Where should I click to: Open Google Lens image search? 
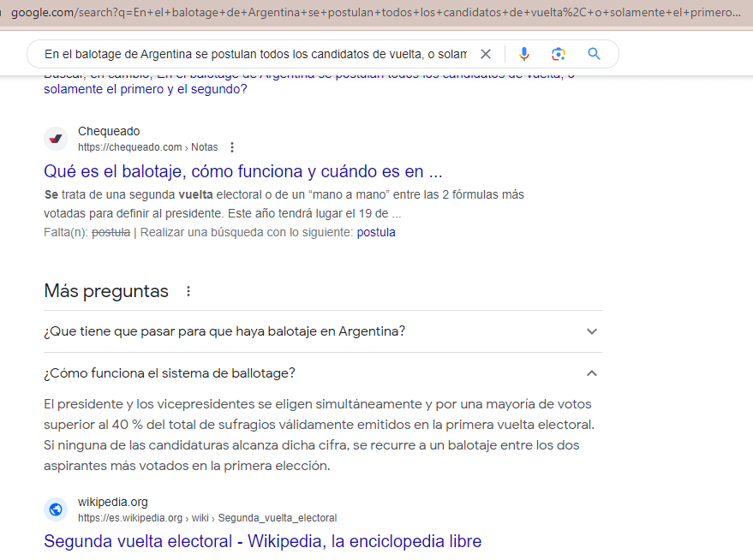click(x=559, y=54)
